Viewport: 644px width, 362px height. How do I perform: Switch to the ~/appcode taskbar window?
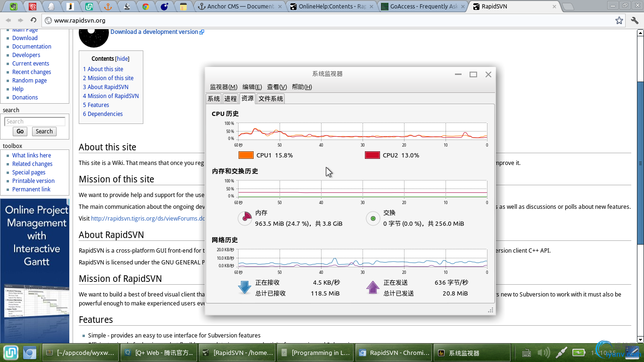[80, 353]
